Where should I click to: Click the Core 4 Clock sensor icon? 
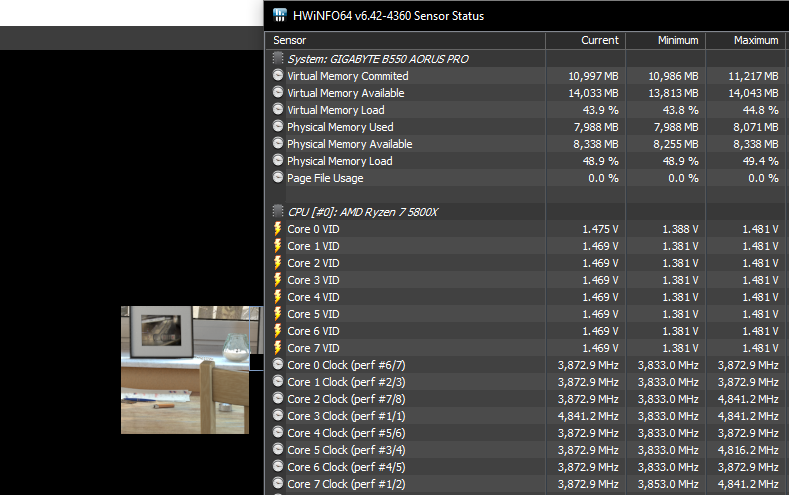pyautogui.click(x=278, y=433)
